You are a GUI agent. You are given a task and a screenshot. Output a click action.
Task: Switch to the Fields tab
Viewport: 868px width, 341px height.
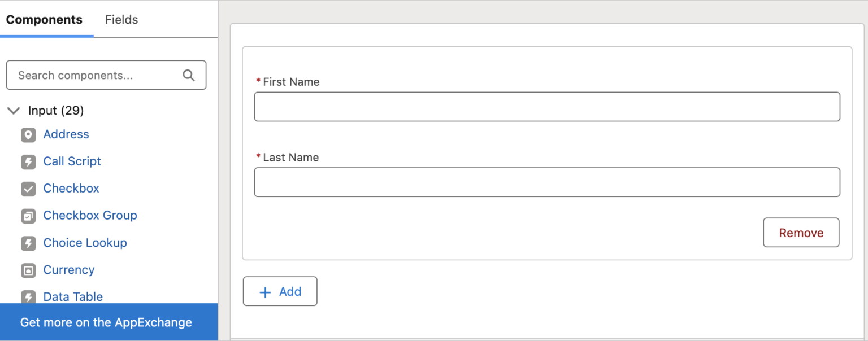click(x=120, y=19)
